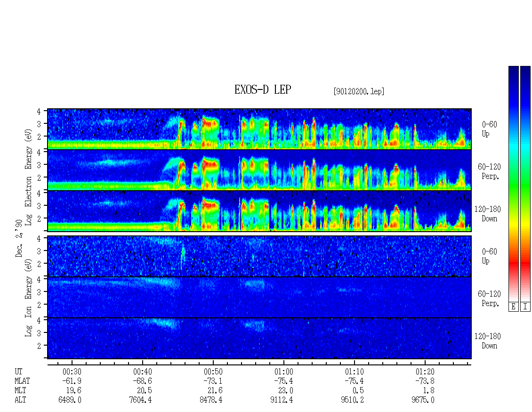Click the 01:20 UT time label
Screen dimensions: 532x412
click(x=425, y=372)
